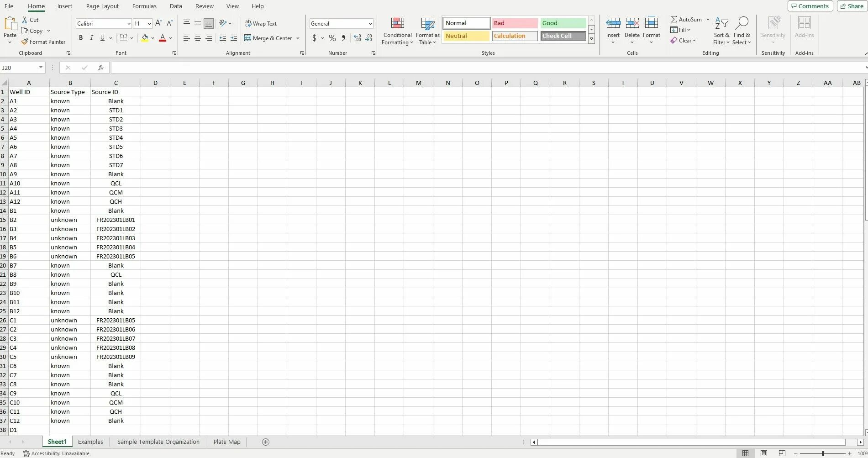Viewport: 868px width, 458px height.
Task: Open Find & Select magnifier
Action: pos(742,31)
